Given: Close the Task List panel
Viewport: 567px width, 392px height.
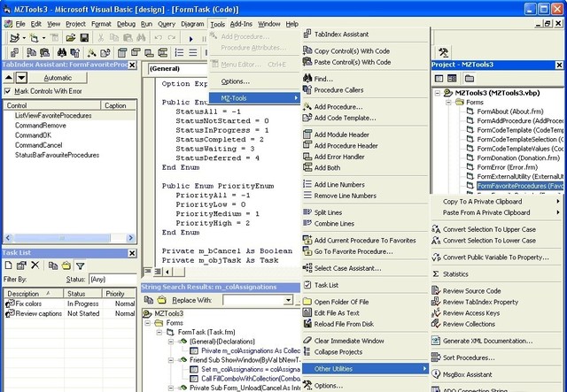Looking at the screenshot, I should click(x=132, y=253).
